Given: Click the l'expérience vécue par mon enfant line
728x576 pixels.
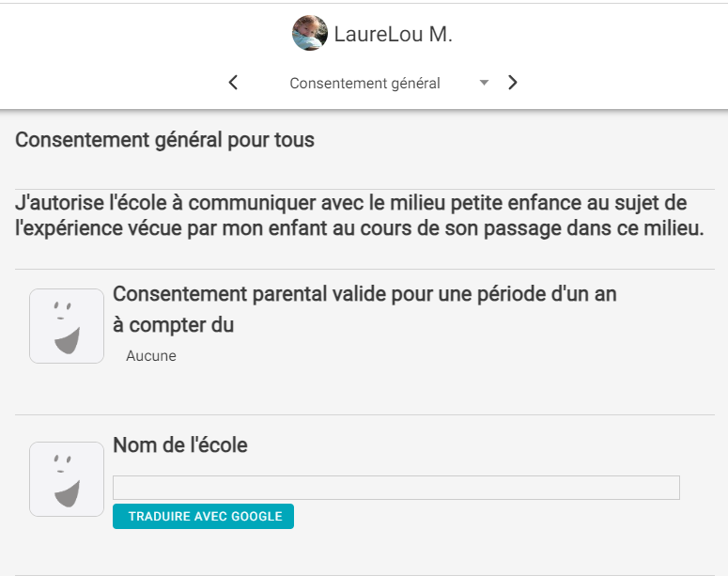Looking at the screenshot, I should 360,228.
